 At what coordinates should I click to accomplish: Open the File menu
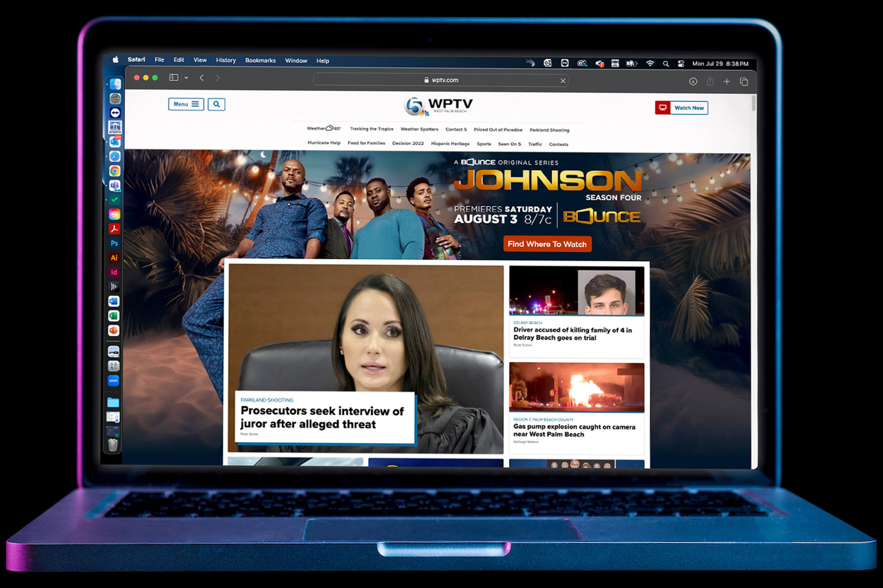coord(159,60)
